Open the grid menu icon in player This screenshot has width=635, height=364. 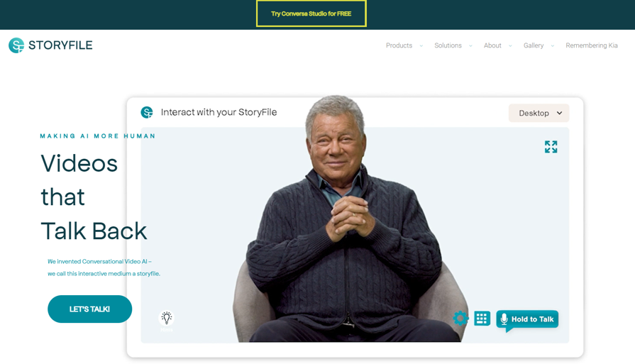(482, 319)
